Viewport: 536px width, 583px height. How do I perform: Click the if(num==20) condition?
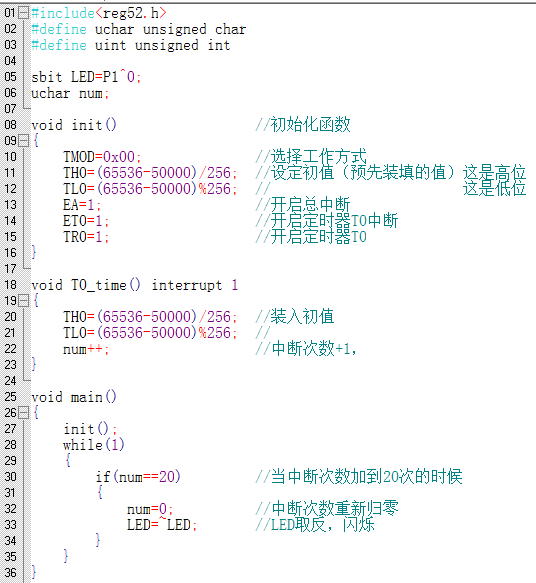click(138, 477)
